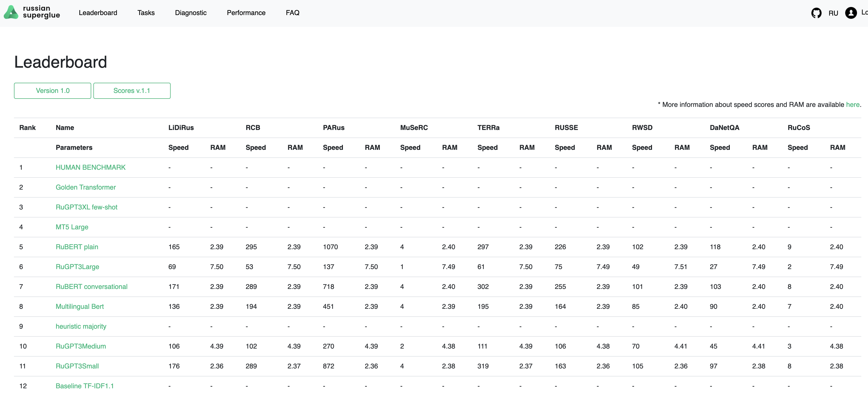The image size is (868, 395).
Task: Click RuBERT plain PARus speed 1070
Action: pyautogui.click(x=330, y=247)
